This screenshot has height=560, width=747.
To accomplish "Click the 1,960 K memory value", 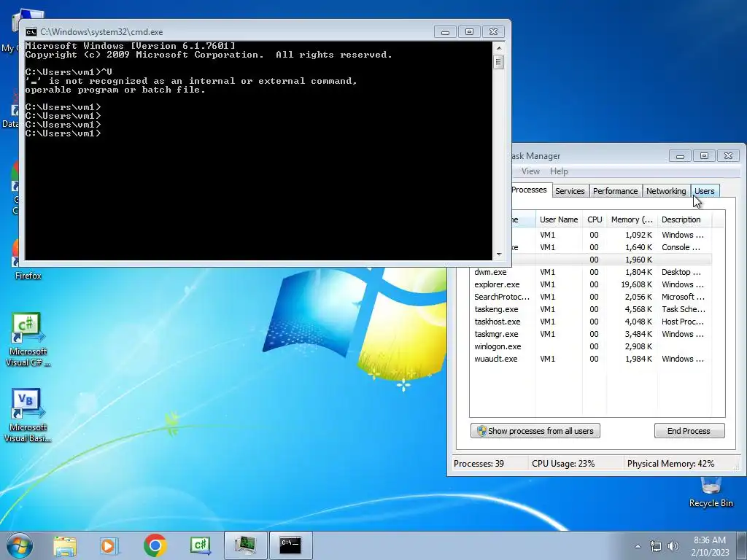I will click(638, 260).
